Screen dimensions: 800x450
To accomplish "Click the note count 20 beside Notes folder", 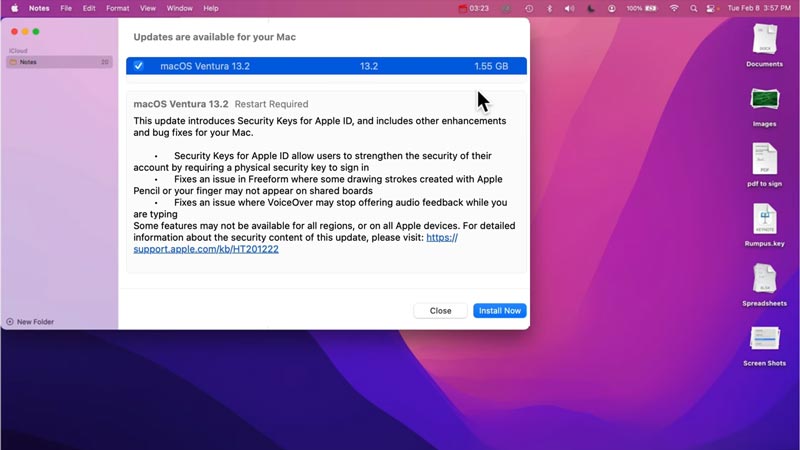I will click(105, 62).
